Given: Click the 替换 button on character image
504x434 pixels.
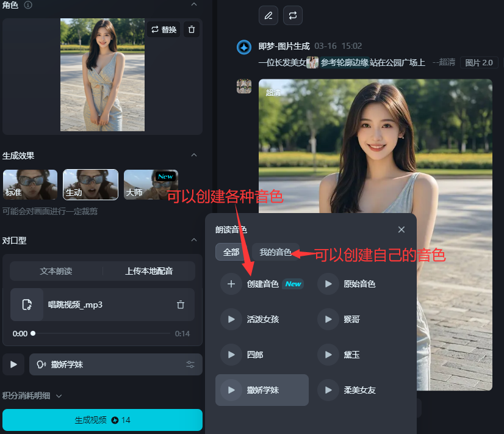Looking at the screenshot, I should point(164,29).
